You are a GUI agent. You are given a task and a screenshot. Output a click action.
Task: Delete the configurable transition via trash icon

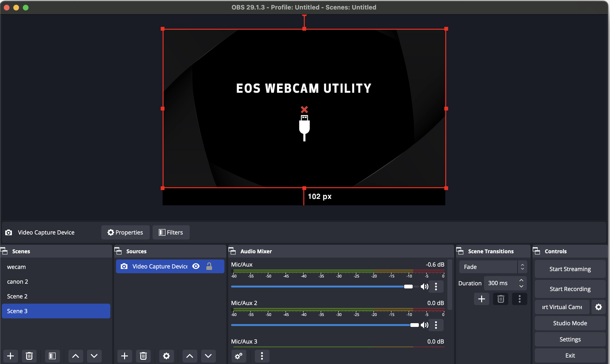pyautogui.click(x=501, y=299)
